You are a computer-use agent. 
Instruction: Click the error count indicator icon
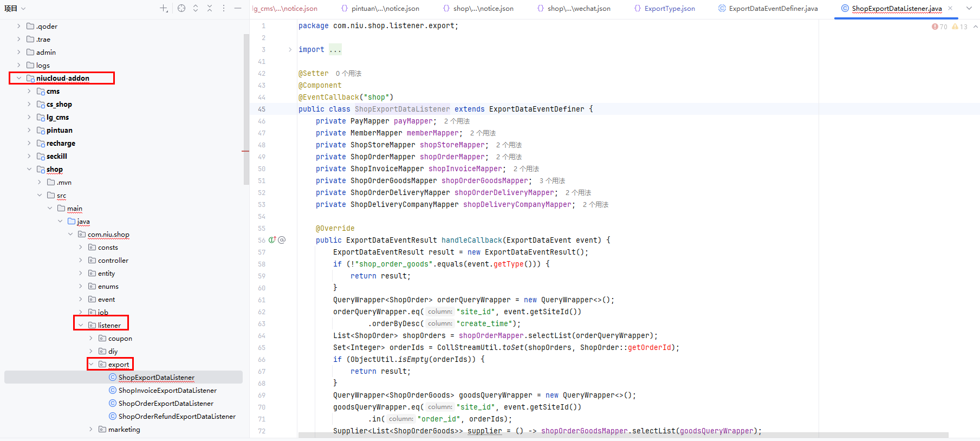935,27
